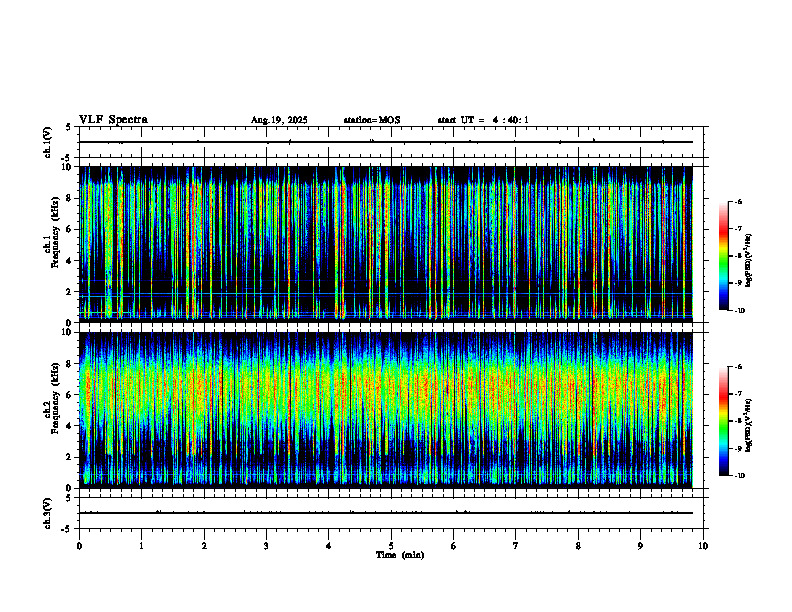Click the time axis tick label "1"
Screen dimensions: 792x612
coord(141,546)
